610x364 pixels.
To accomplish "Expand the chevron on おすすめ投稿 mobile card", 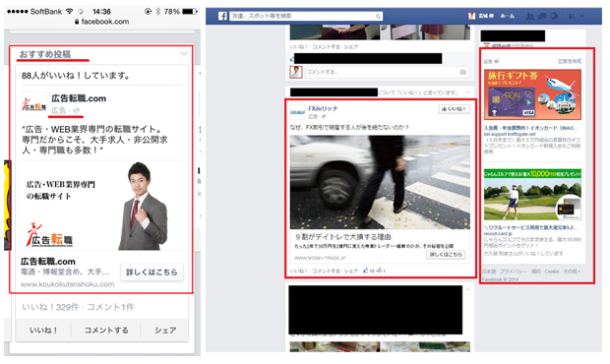I will point(184,54).
